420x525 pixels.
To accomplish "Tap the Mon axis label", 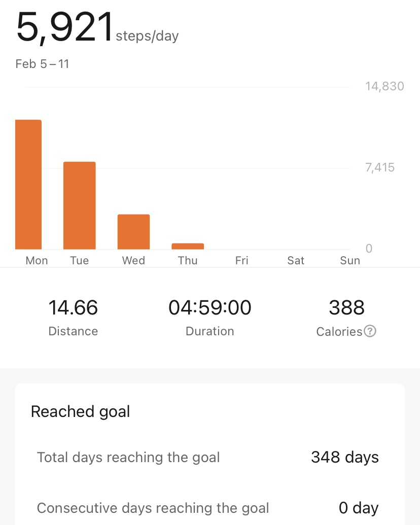I will (x=37, y=261).
